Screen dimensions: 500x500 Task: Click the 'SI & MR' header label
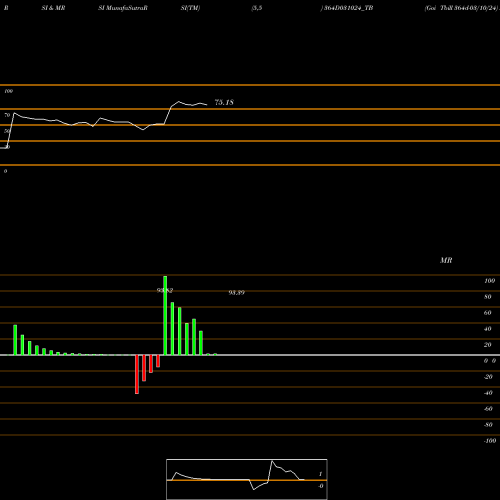click(53, 8)
